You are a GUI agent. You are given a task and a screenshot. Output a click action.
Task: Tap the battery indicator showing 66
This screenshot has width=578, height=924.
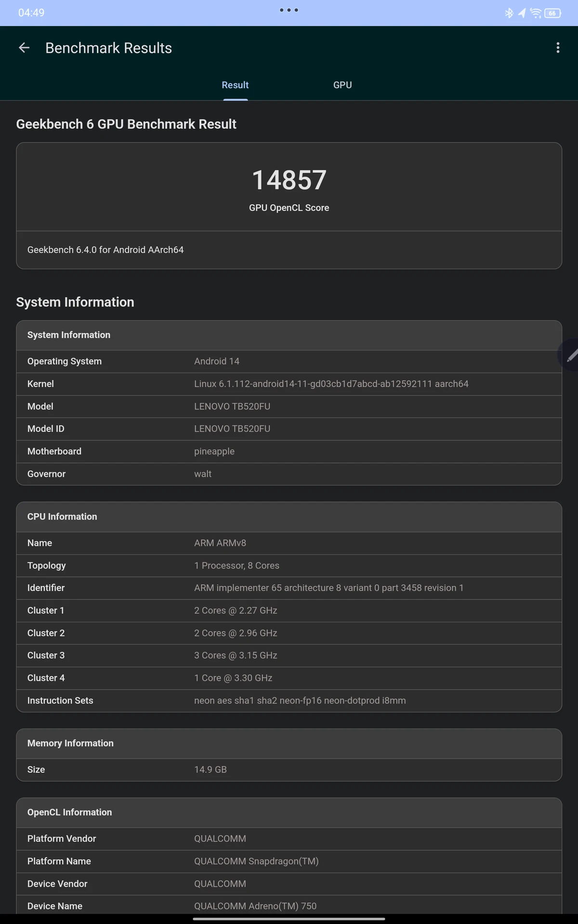point(553,13)
